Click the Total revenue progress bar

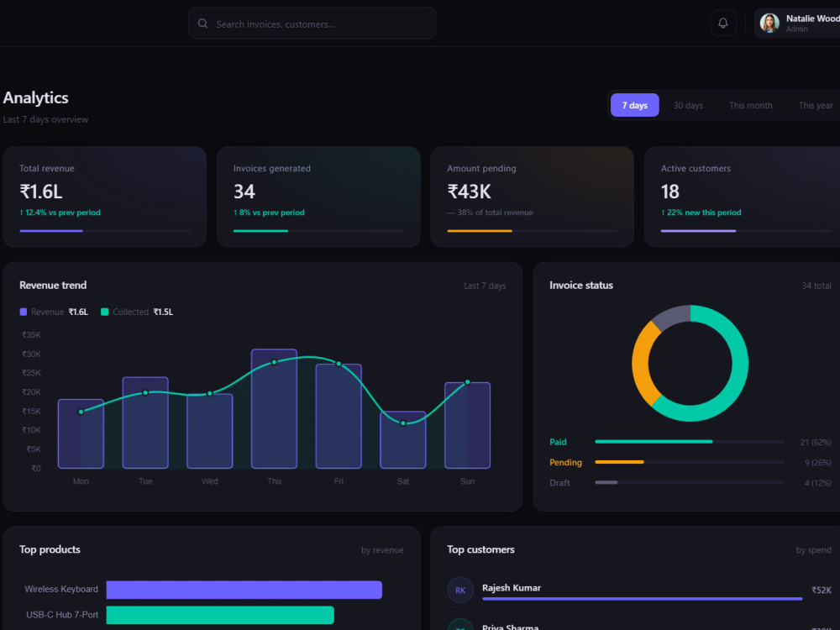click(x=104, y=231)
